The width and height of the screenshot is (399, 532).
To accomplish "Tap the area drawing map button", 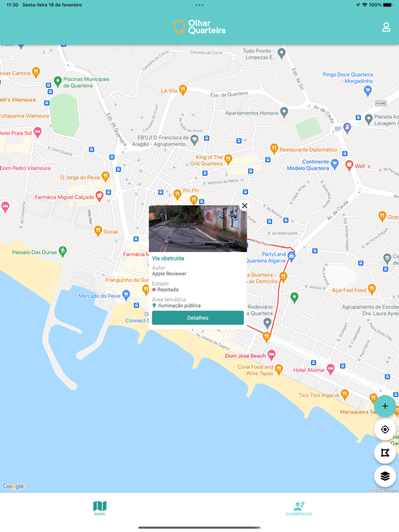I will pyautogui.click(x=384, y=453).
